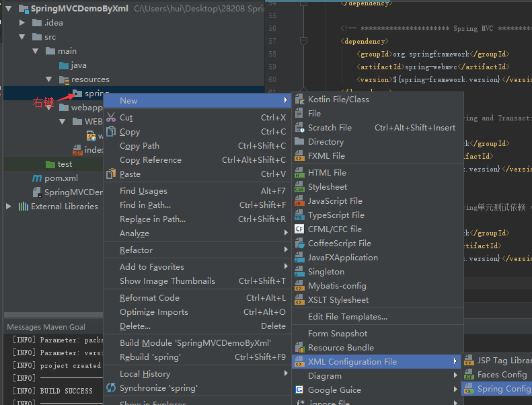Image resolution: width=532 pixels, height=405 pixels.
Task: Click the Paste clipboard icon
Action: [x=111, y=174]
